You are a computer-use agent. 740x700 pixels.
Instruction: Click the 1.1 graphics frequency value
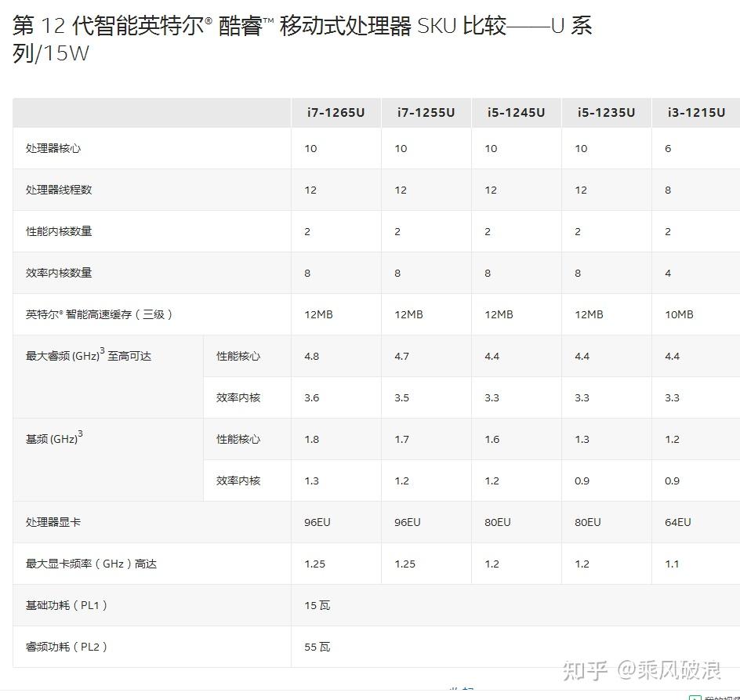click(x=672, y=564)
